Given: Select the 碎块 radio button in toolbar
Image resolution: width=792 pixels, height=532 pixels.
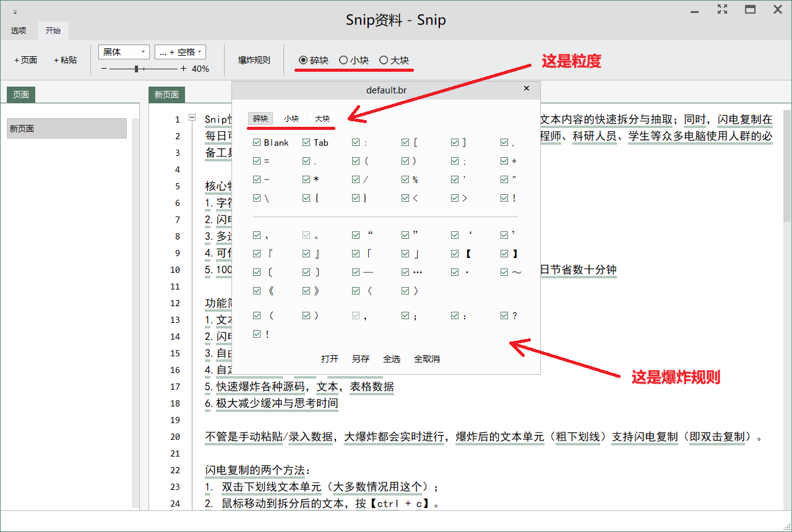Looking at the screenshot, I should click(313, 60).
